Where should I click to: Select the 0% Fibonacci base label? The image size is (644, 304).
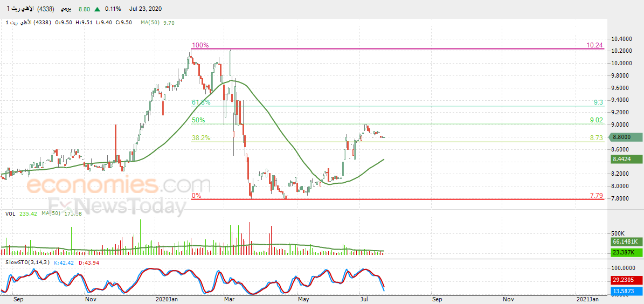pos(196,196)
